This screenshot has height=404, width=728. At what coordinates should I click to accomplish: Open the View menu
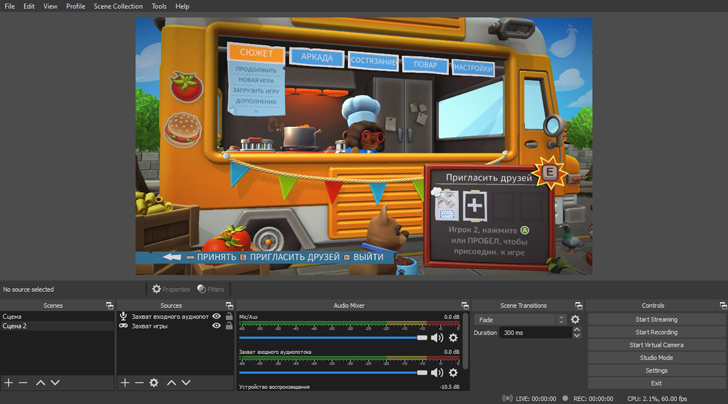[50, 7]
